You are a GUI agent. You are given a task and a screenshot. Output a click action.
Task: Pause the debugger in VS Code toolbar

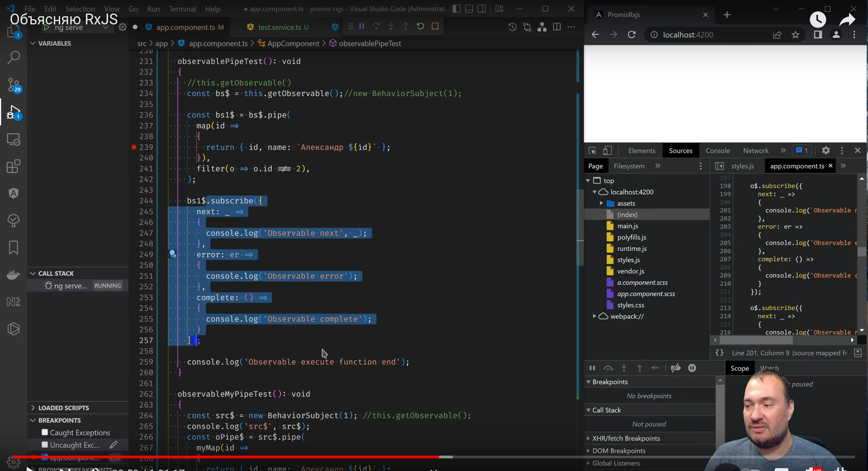362,26
